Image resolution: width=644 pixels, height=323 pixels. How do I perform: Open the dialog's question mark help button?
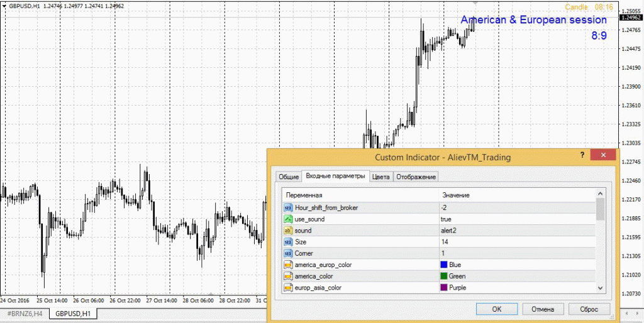[x=583, y=155]
